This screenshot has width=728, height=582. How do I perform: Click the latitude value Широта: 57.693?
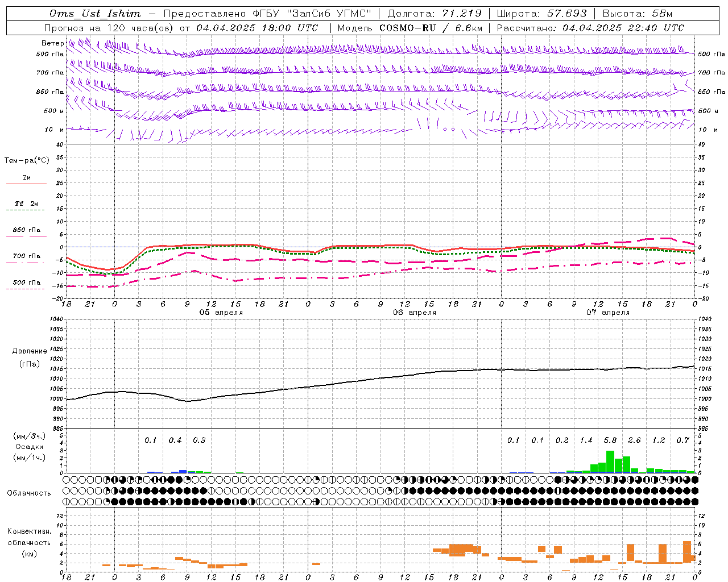(542, 14)
